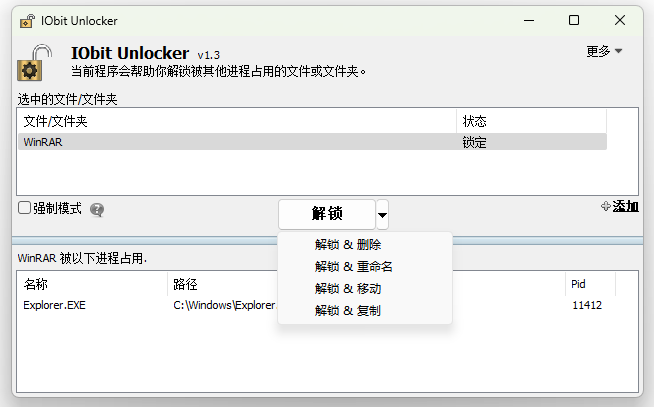Click the title bar padlock app icon

[x=28, y=21]
